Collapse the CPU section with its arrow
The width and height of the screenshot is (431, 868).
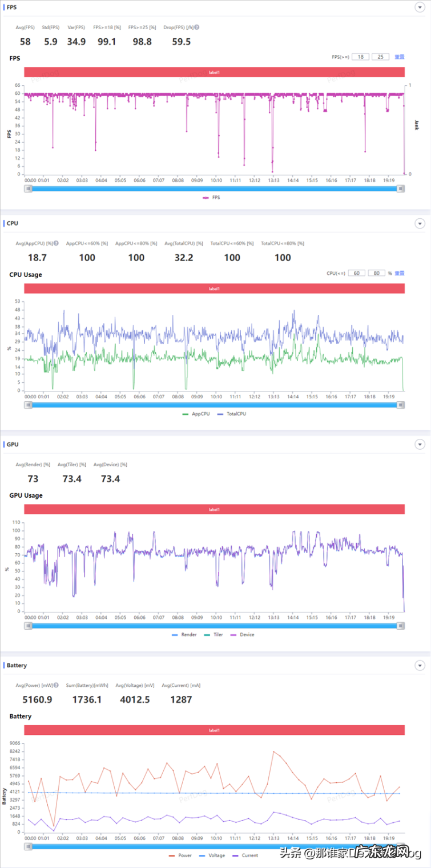(x=420, y=223)
